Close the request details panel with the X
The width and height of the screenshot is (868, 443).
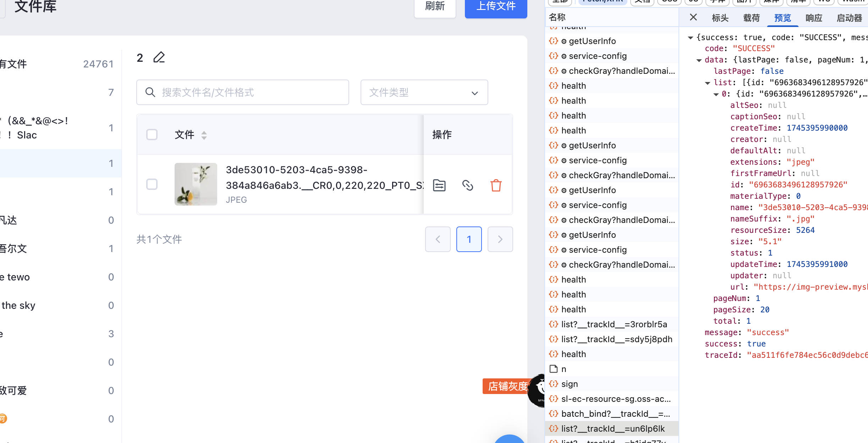click(x=693, y=17)
